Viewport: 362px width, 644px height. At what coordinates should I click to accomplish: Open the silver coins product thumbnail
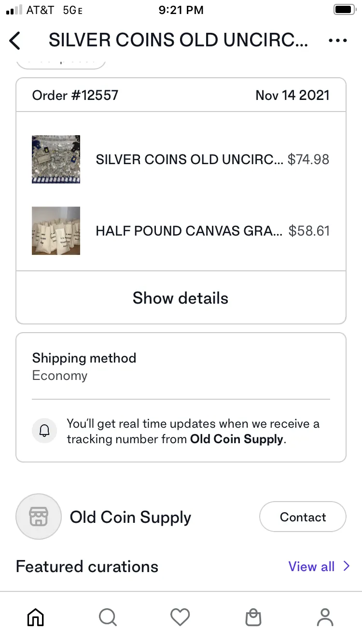point(56,159)
